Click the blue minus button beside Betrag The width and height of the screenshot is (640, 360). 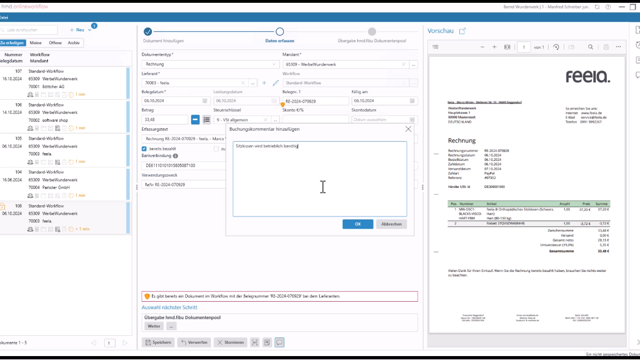click(195, 120)
